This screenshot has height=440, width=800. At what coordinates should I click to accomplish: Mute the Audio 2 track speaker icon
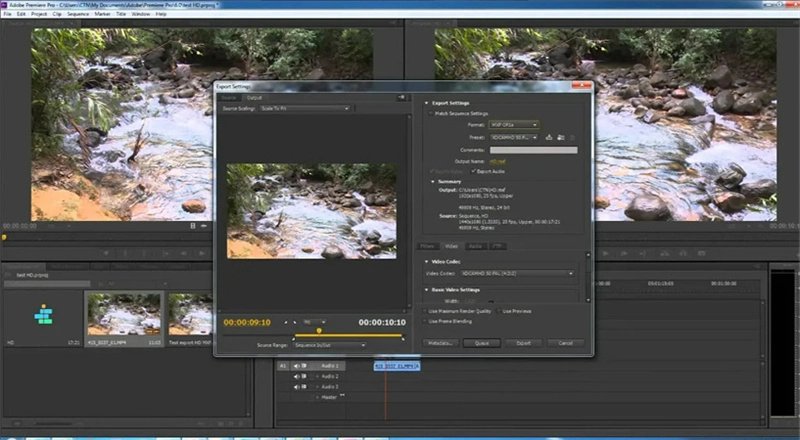pyautogui.click(x=296, y=376)
